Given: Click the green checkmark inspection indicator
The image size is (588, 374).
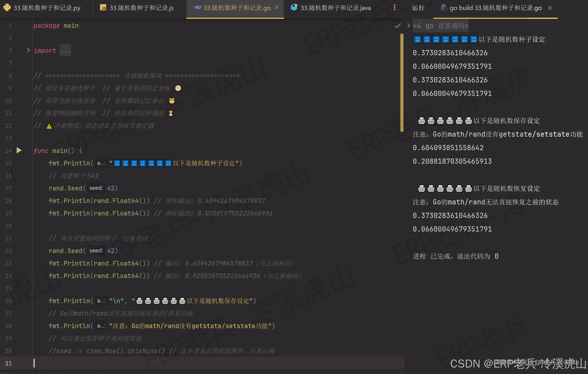Looking at the screenshot, I should click(x=398, y=26).
